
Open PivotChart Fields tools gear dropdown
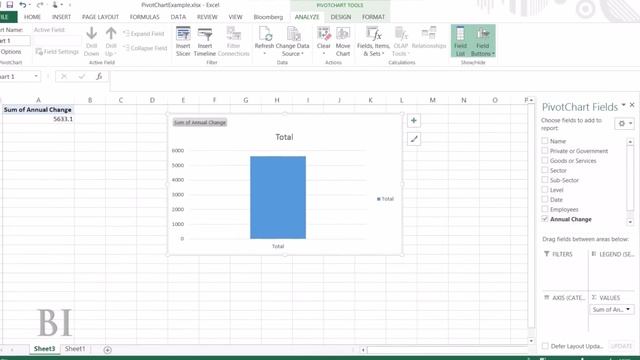click(x=624, y=123)
